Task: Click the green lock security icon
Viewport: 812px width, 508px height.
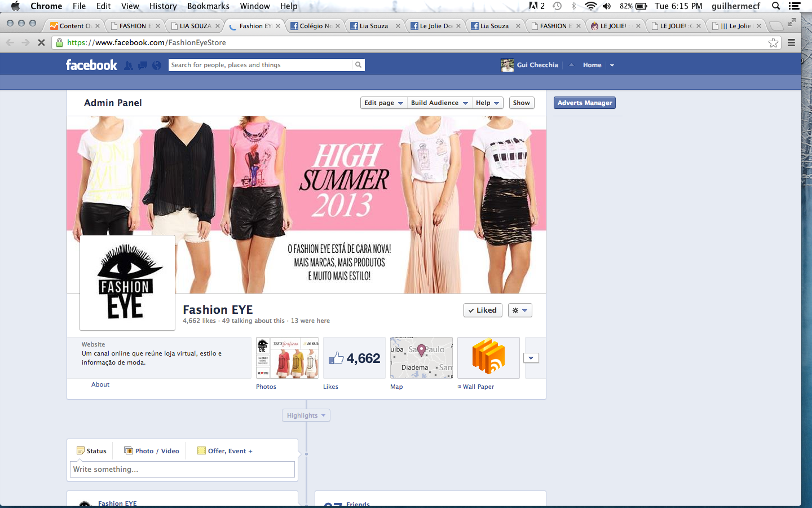Action: (x=59, y=42)
